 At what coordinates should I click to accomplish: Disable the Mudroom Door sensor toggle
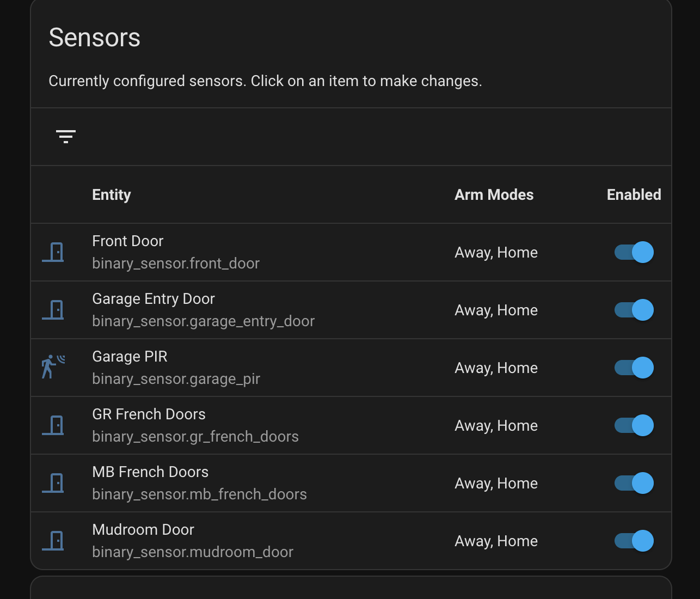coord(634,541)
